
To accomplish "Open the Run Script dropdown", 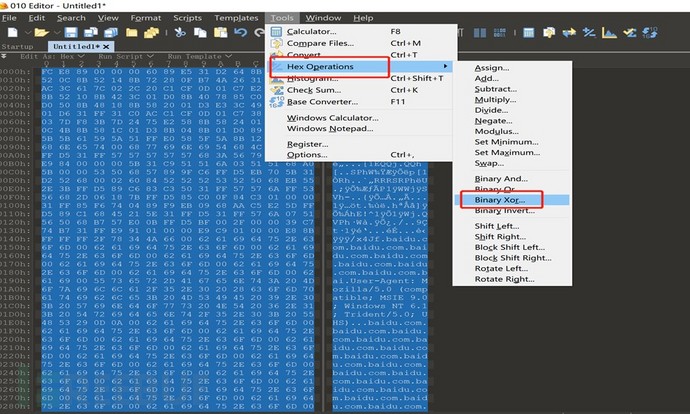I will click(125, 56).
